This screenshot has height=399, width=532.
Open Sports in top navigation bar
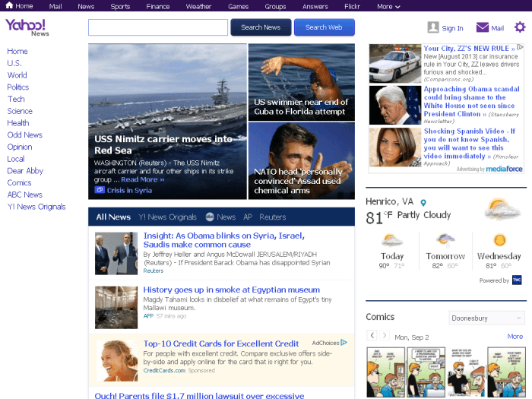(x=120, y=6)
